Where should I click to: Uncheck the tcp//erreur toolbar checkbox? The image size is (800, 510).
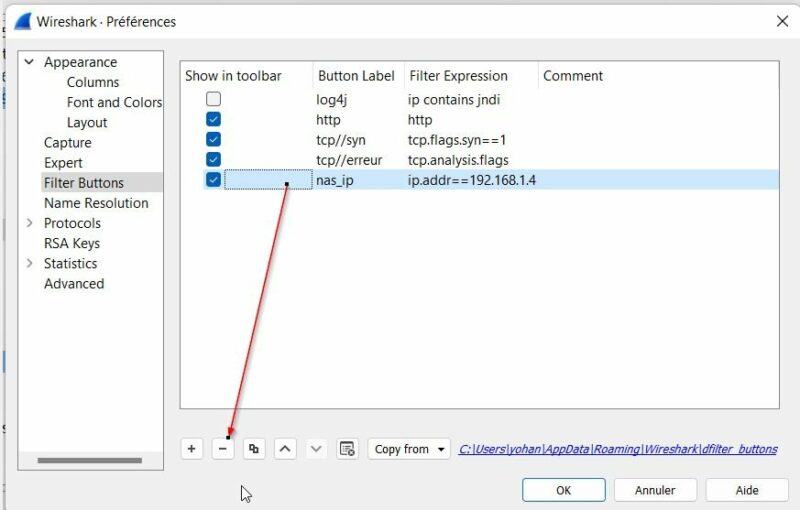pos(213,160)
